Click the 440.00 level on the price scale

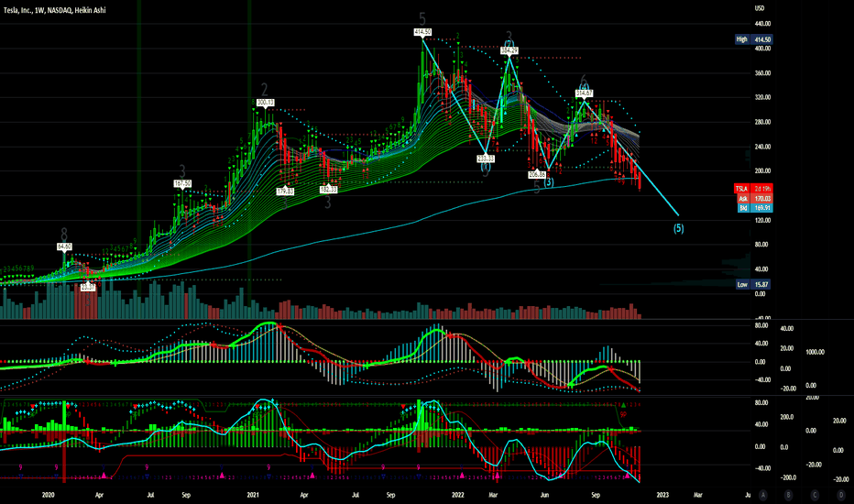click(762, 24)
